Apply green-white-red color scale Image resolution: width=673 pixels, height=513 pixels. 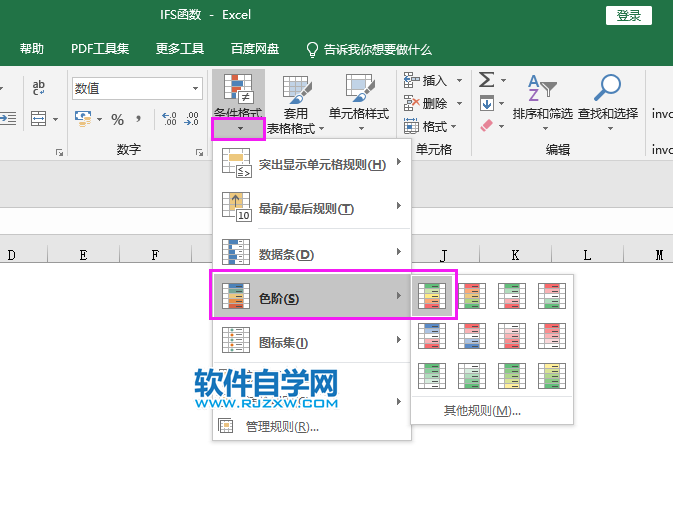point(512,296)
